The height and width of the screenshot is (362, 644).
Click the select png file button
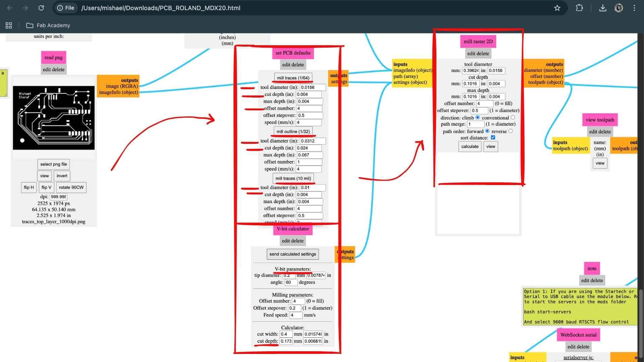tap(53, 164)
